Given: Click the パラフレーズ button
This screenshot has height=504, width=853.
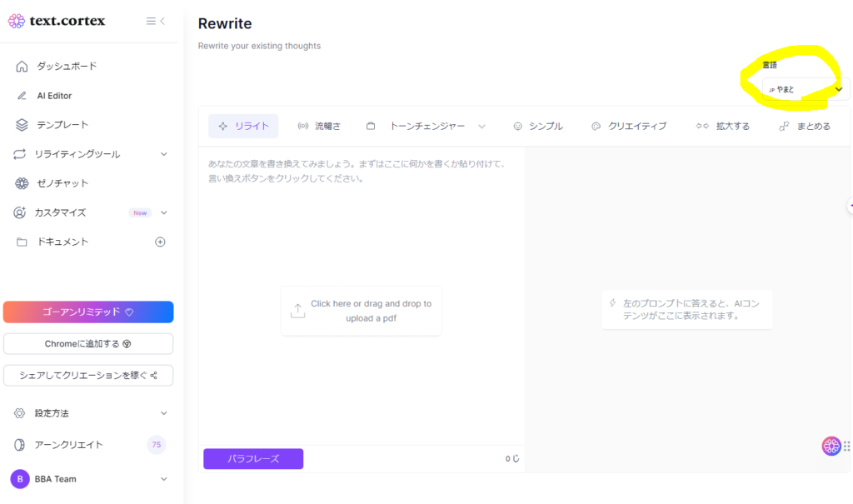Looking at the screenshot, I should tap(253, 459).
